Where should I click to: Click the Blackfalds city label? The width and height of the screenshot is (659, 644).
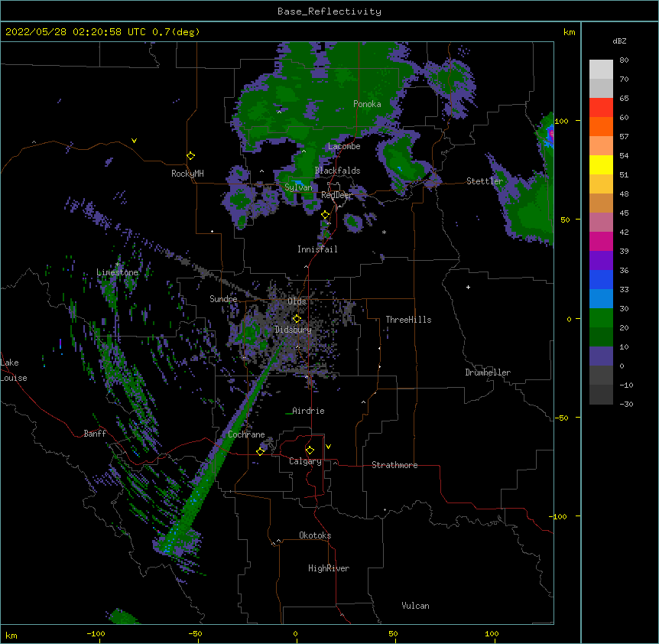[337, 171]
